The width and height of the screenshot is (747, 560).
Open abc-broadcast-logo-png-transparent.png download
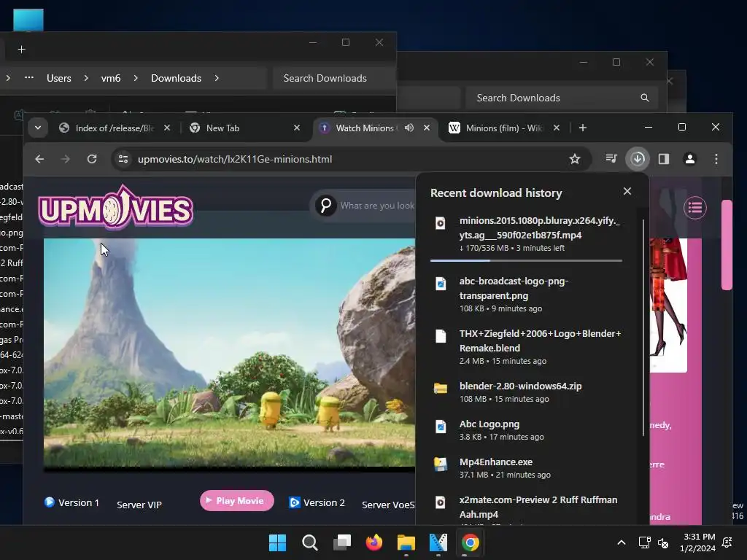click(x=526, y=294)
